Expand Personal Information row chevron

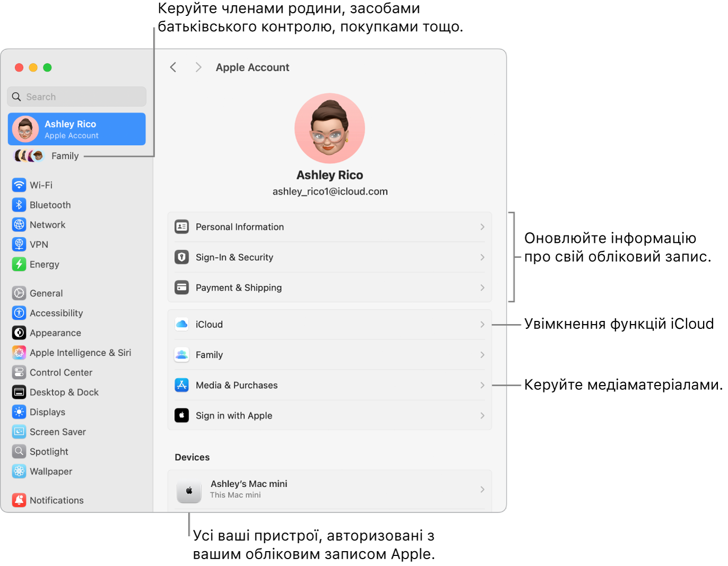click(482, 227)
